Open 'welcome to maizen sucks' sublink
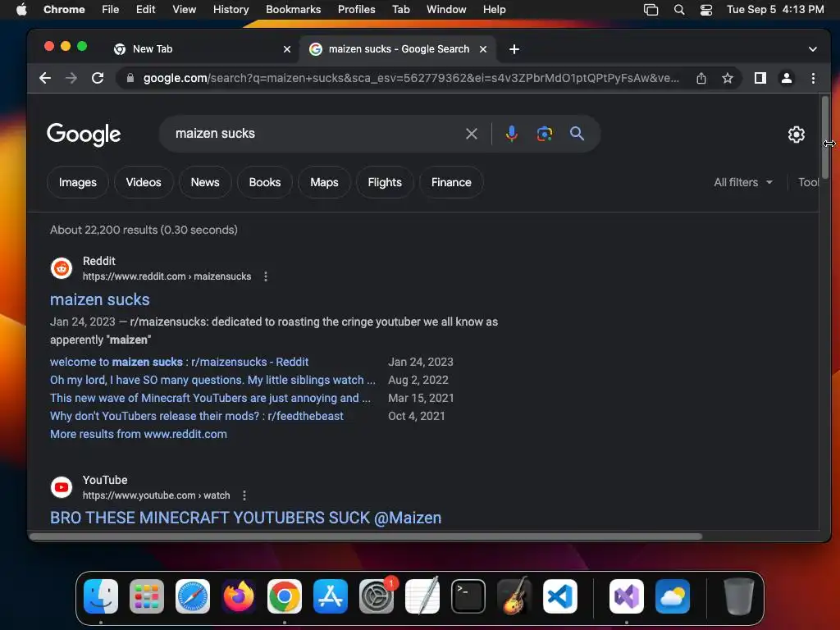Image resolution: width=840 pixels, height=630 pixels. tap(179, 362)
